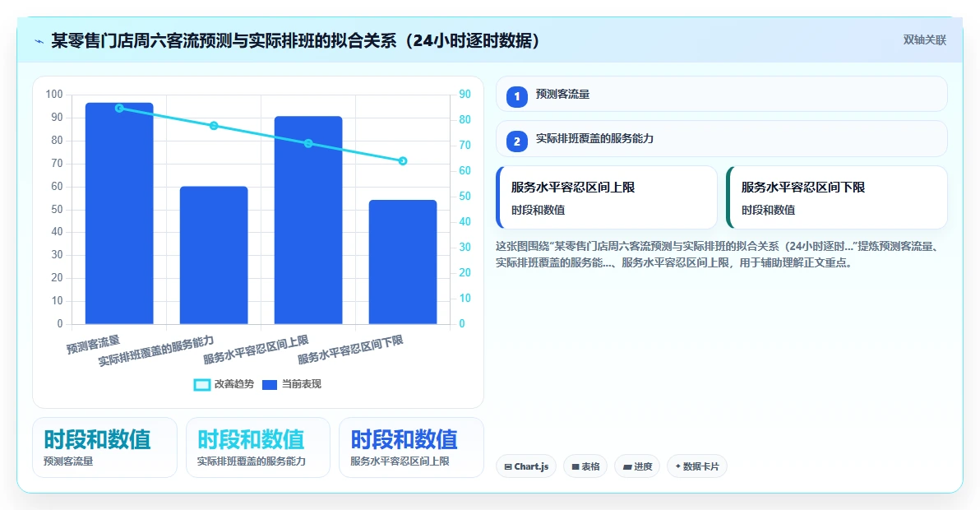Click the 预测客流量 bar in the chart
The image size is (980, 510).
click(x=119, y=213)
